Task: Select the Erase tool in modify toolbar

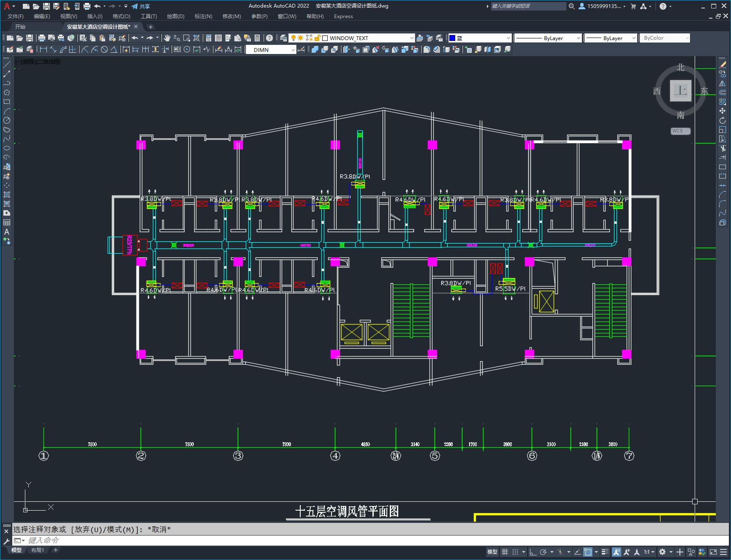Action: point(723,65)
